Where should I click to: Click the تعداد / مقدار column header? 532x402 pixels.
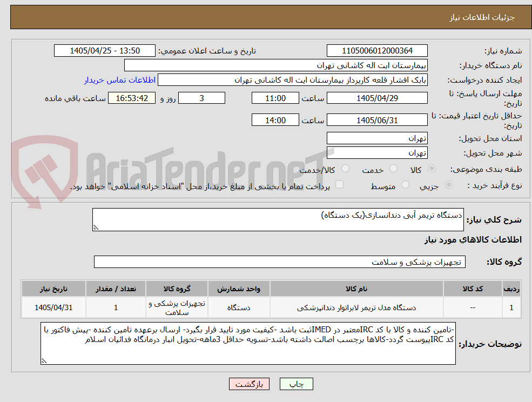tap(116, 289)
